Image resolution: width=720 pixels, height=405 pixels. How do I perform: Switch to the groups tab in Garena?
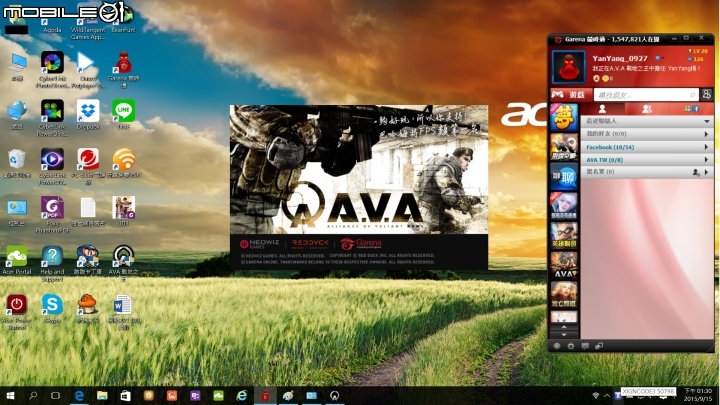647,109
